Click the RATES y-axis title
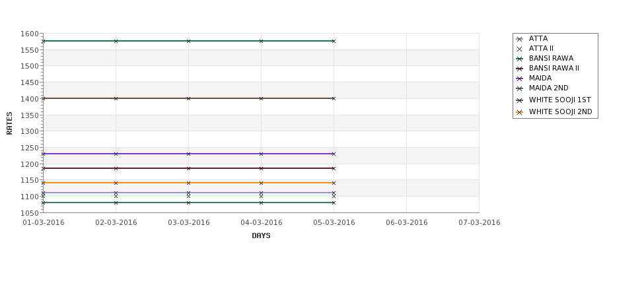 [x=9, y=123]
